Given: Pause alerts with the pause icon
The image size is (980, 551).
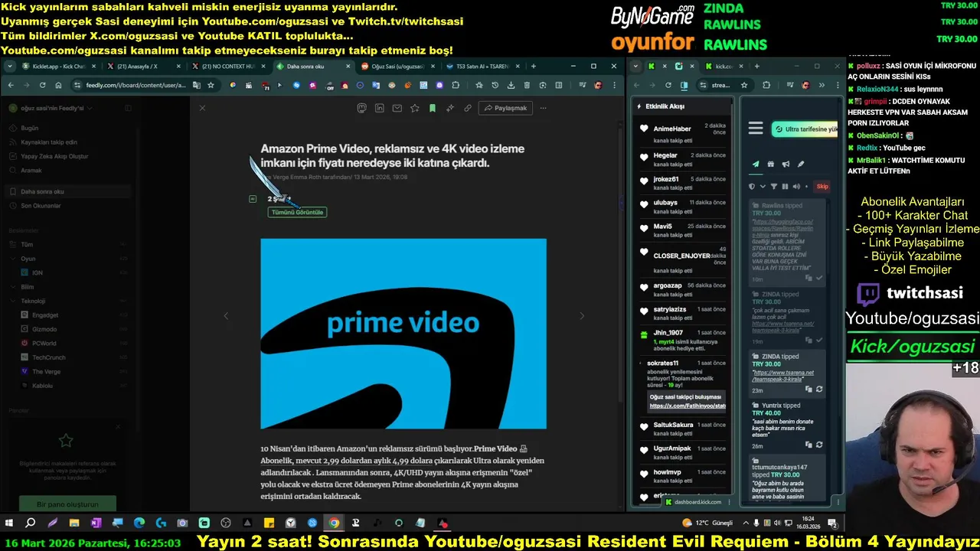Looking at the screenshot, I should pyautogui.click(x=785, y=186).
